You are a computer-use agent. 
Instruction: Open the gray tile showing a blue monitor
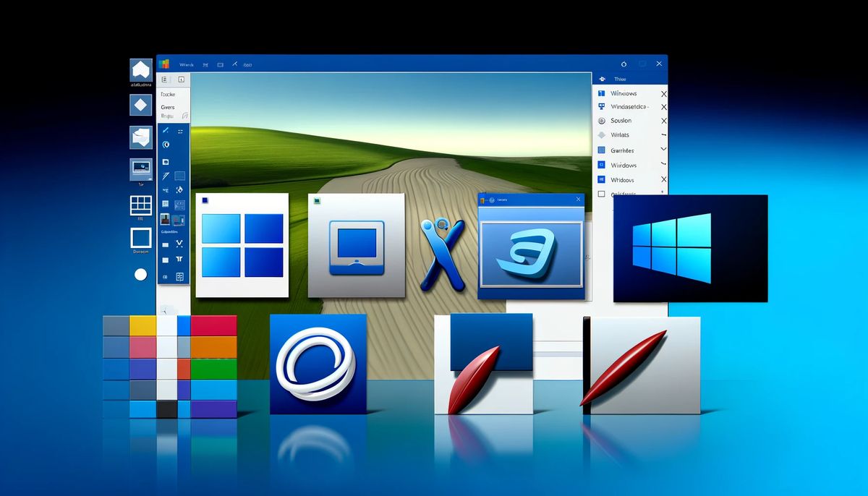tap(357, 245)
